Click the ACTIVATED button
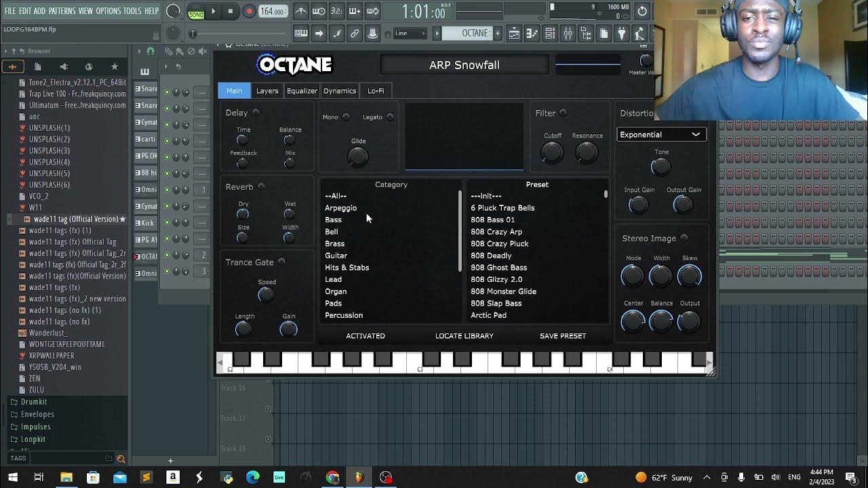 [x=366, y=335]
